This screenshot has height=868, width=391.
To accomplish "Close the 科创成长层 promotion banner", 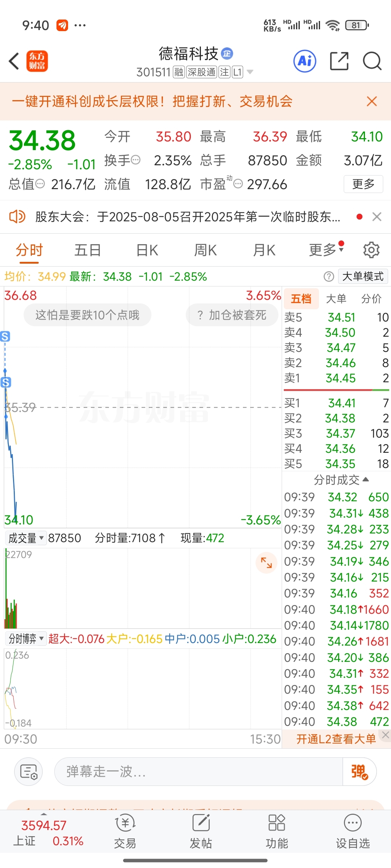I will (372, 101).
